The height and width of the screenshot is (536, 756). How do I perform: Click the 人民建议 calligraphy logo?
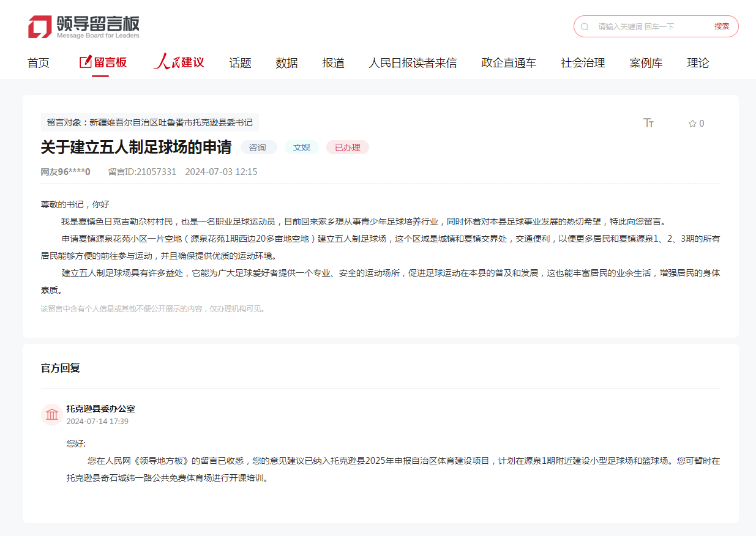pyautogui.click(x=179, y=62)
